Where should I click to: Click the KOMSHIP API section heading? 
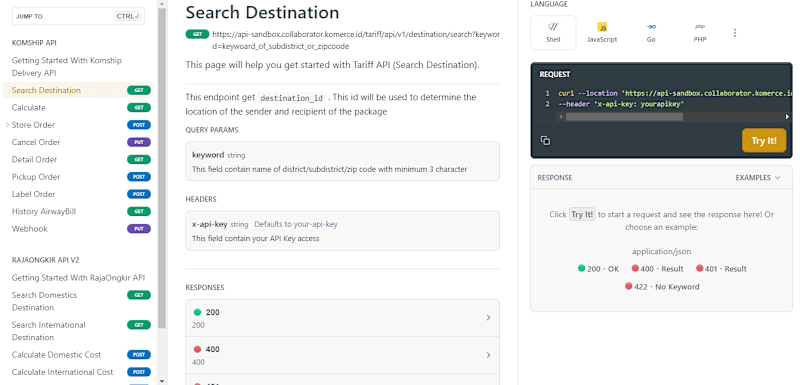[34, 43]
